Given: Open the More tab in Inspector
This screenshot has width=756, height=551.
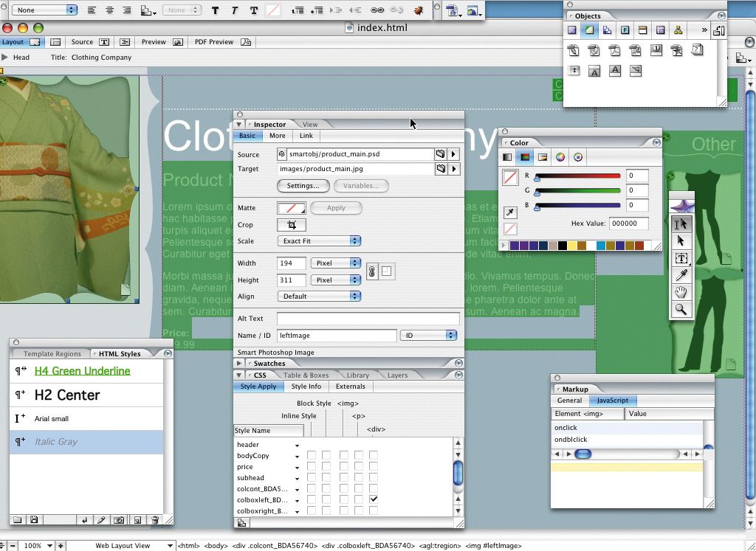Looking at the screenshot, I should coord(278,136).
